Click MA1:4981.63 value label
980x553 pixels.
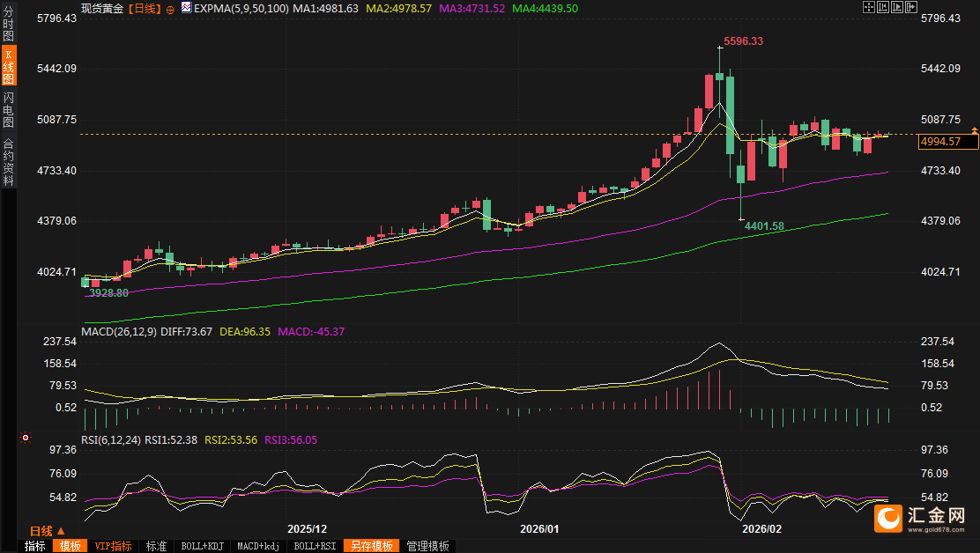tap(325, 9)
